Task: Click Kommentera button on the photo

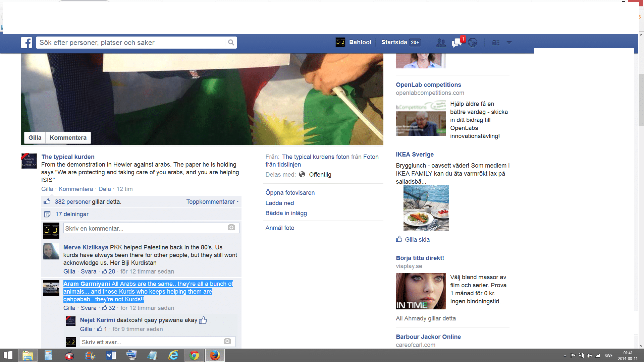Action: (x=68, y=138)
